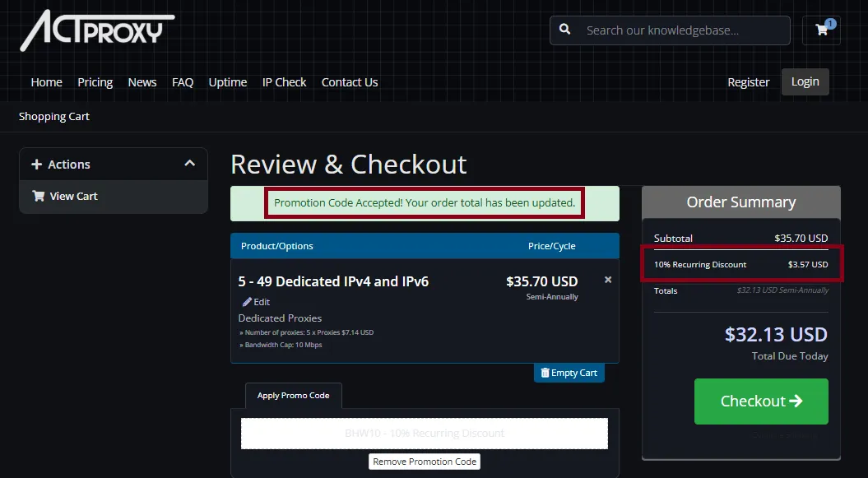
Task: Click the cart icon beside View Cart
Action: point(37,197)
